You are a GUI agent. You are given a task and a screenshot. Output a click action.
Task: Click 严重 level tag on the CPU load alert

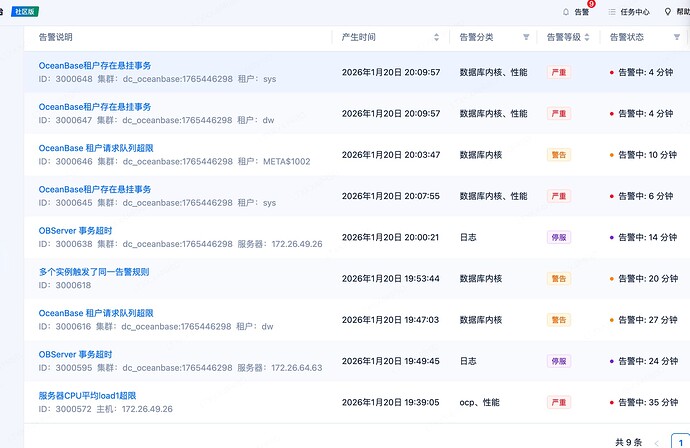558,402
